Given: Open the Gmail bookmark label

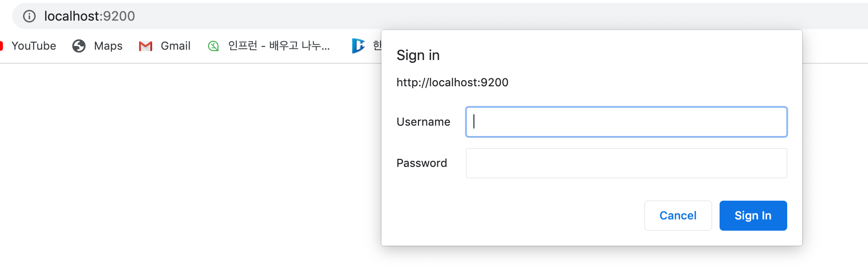Looking at the screenshot, I should click(176, 46).
